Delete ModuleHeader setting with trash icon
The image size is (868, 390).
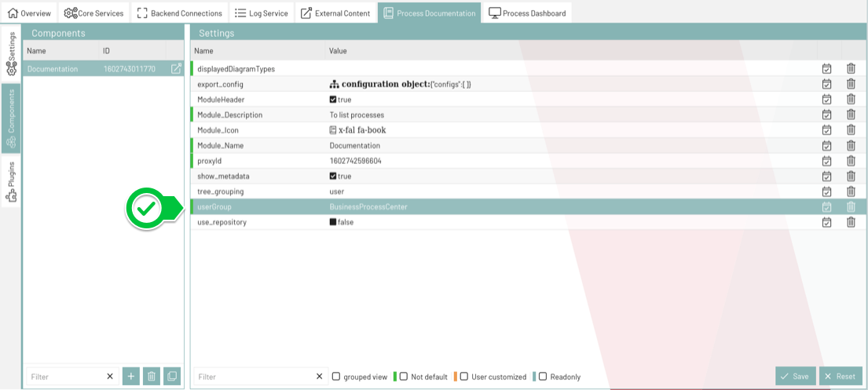[x=851, y=100]
